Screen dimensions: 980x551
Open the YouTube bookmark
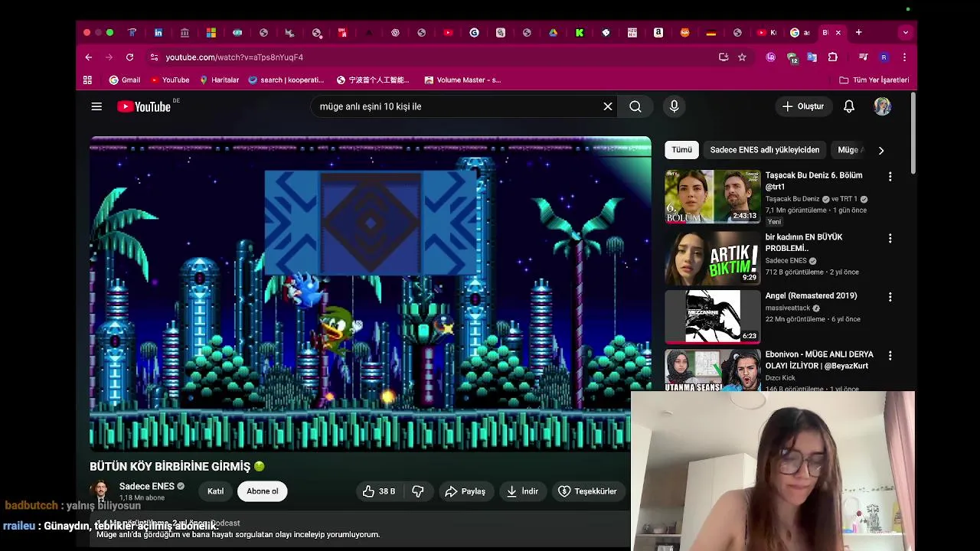pos(170,80)
